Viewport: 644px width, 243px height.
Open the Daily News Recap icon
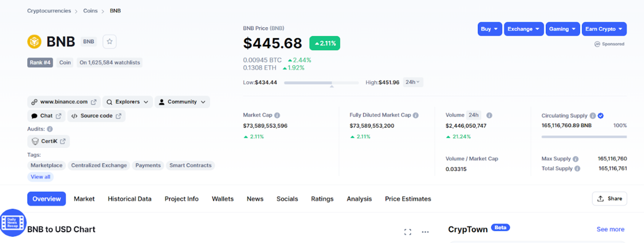coord(13,223)
